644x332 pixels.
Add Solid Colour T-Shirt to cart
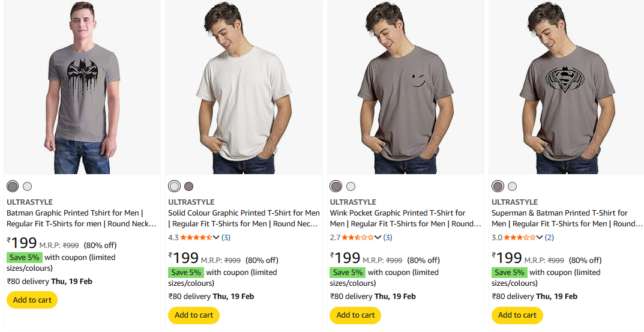pos(194,315)
